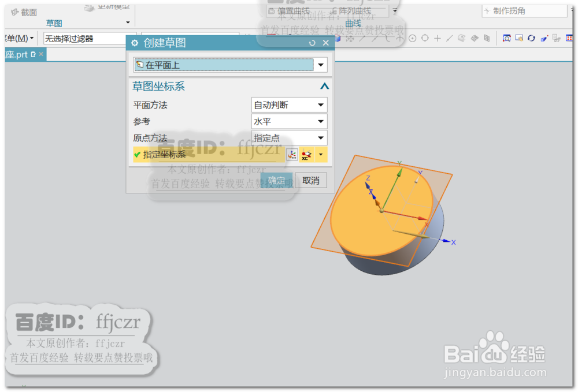Screen dimensions: 578x392
Task: Click the plus-shaped point creation icon
Action: pos(437,38)
